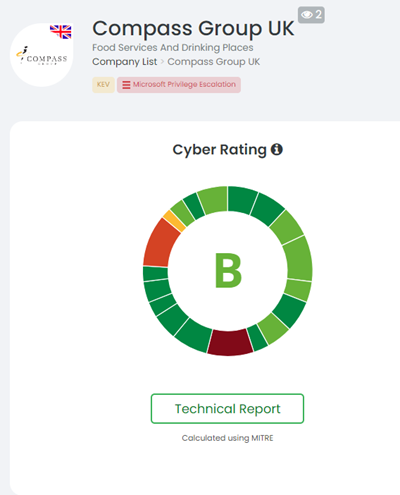Select the small yellow chart segment
The width and height of the screenshot is (400, 495).
click(174, 221)
